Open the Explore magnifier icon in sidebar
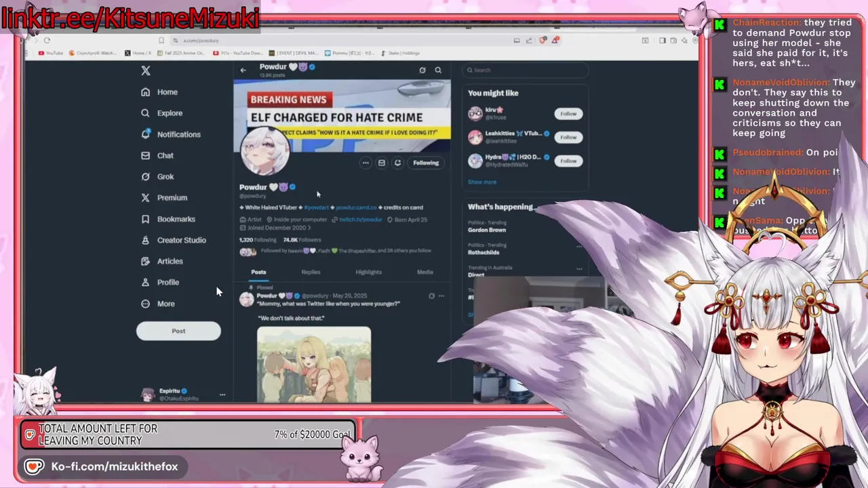This screenshot has width=868, height=488. (145, 113)
